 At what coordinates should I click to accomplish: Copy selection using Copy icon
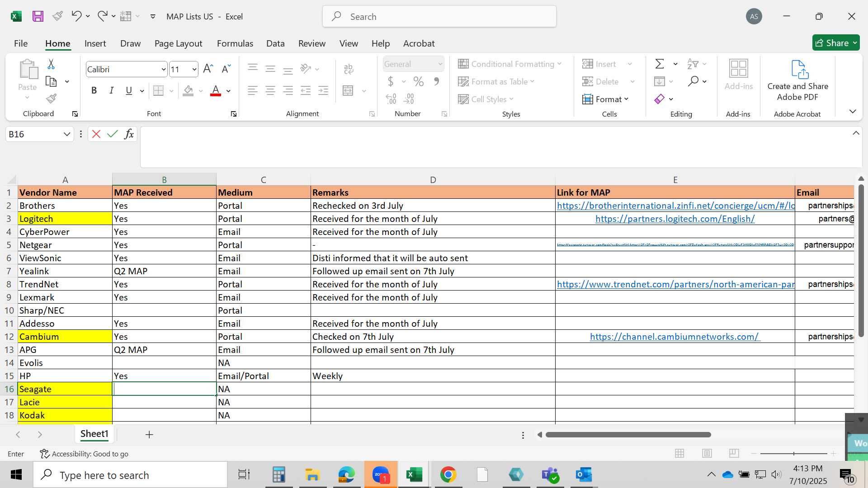pyautogui.click(x=51, y=82)
